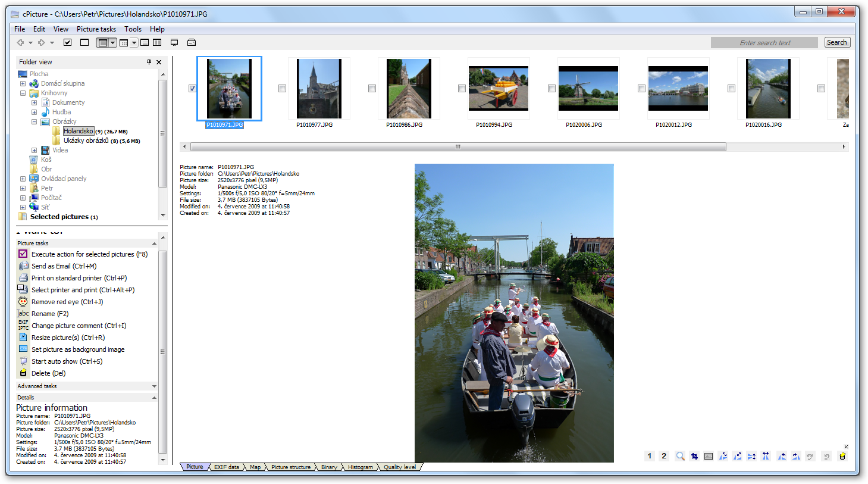The image size is (868, 484).
Task: Click the number 2 button below picture
Action: (664, 456)
